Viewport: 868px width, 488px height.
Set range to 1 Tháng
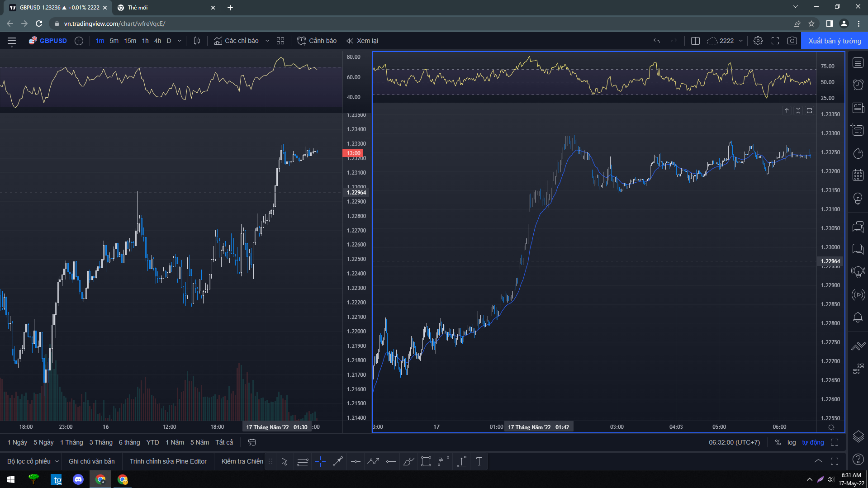point(71,442)
